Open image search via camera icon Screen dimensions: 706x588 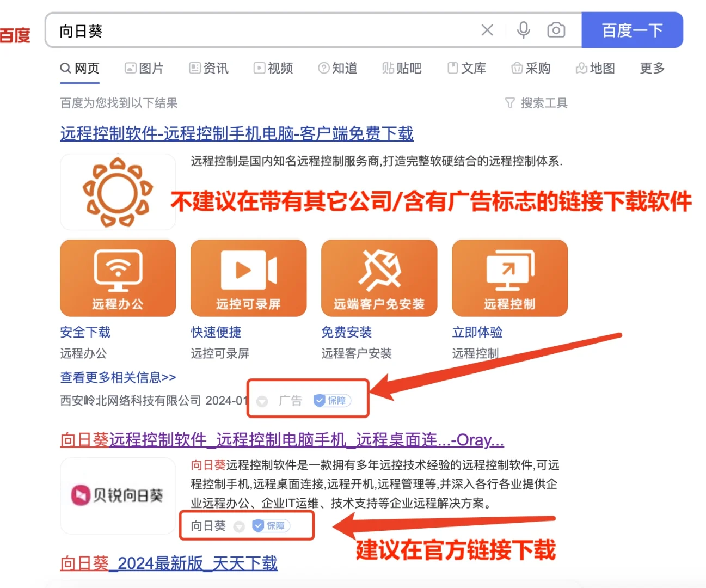(556, 30)
